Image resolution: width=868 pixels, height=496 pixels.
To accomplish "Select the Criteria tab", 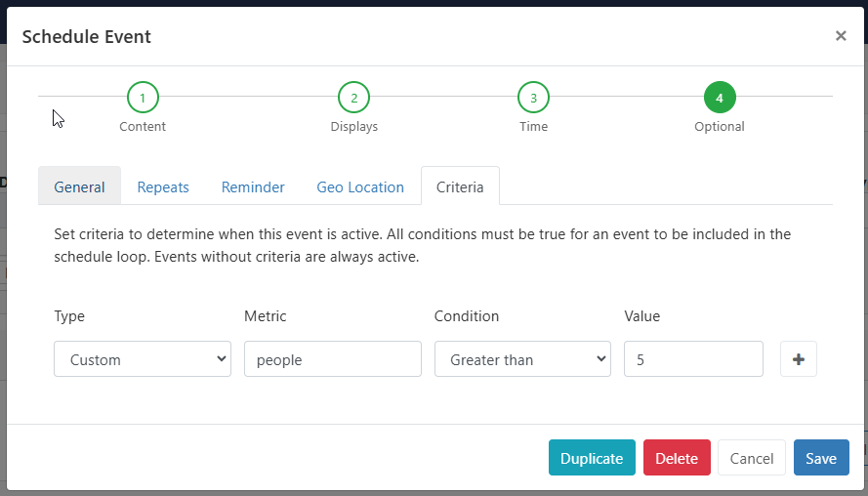I will [x=460, y=186].
